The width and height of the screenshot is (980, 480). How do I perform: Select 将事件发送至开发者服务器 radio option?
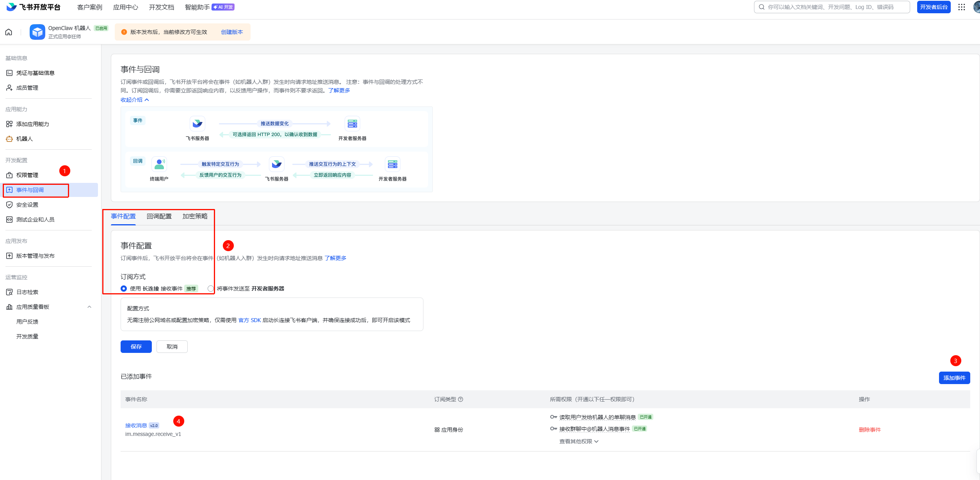[x=211, y=289]
